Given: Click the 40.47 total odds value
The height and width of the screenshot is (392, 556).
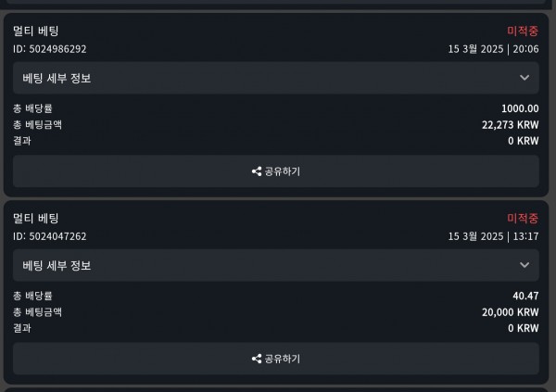Looking at the screenshot, I should pyautogui.click(x=525, y=296).
